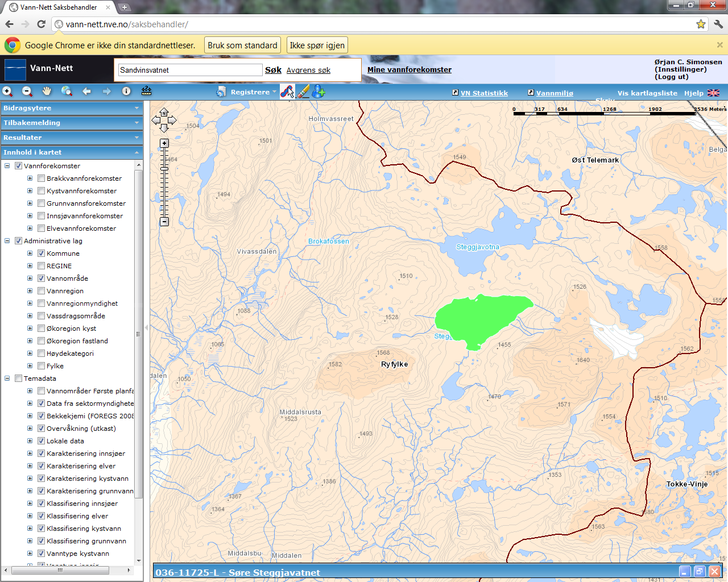Expand the Resultater accordion panel
Viewport: 728px width, 582px height.
pyautogui.click(x=71, y=138)
